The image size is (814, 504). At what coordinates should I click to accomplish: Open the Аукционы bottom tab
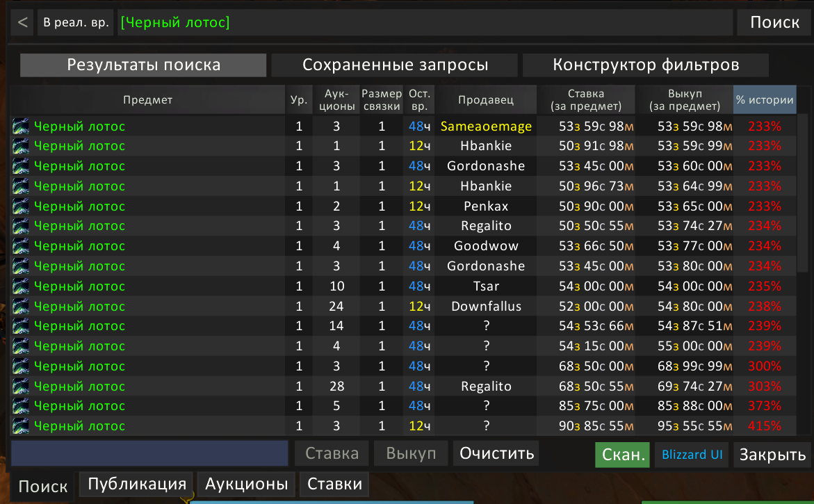click(247, 484)
